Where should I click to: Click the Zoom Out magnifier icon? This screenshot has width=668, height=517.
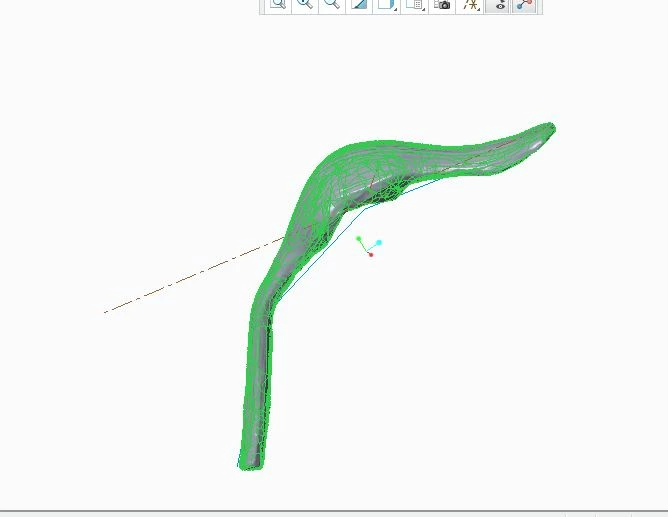coord(332,4)
